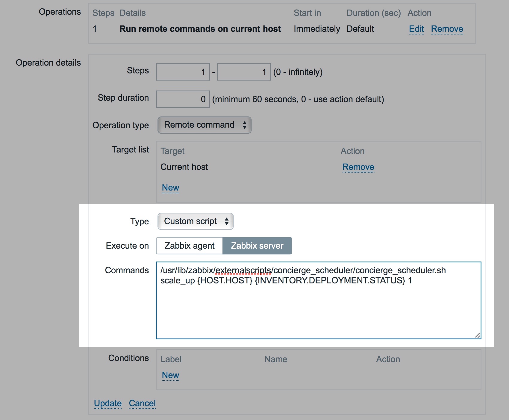Remove Current host from Target list
509x420 pixels.
(x=358, y=167)
